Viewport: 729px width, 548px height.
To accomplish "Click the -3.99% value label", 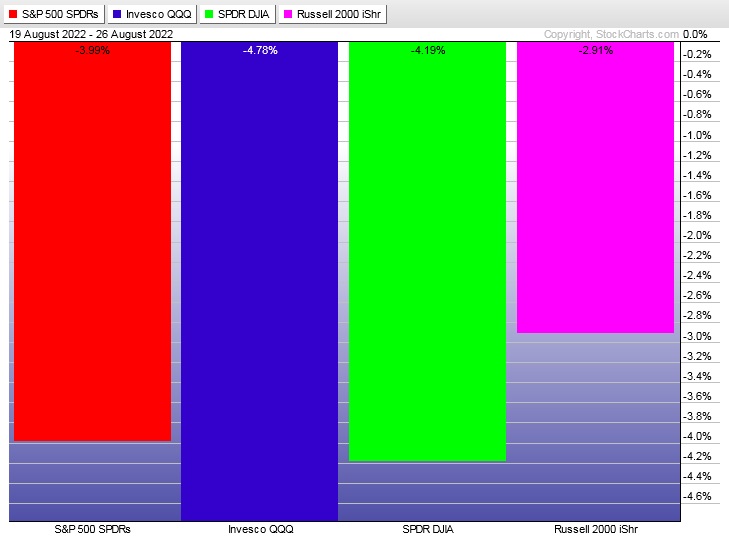I will click(x=93, y=50).
